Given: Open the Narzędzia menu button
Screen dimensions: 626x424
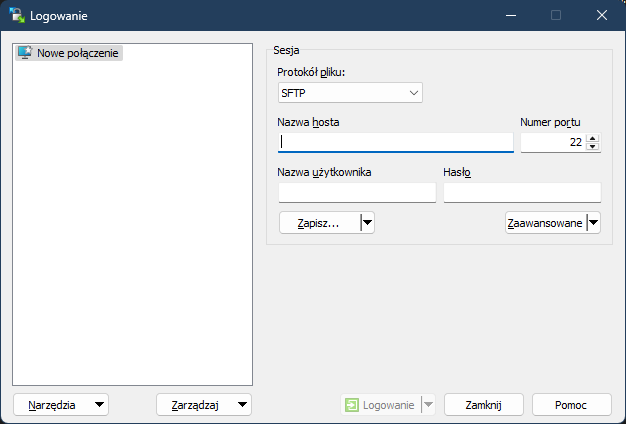Looking at the screenshot, I should coord(61,405).
